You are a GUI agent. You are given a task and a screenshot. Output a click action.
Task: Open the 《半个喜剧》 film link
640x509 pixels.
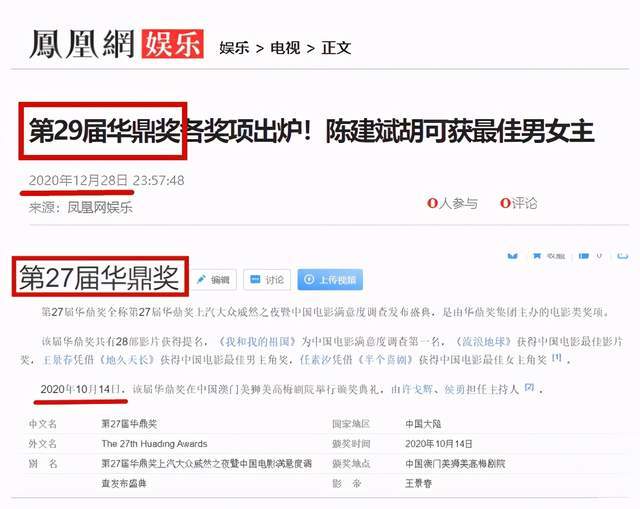384,360
